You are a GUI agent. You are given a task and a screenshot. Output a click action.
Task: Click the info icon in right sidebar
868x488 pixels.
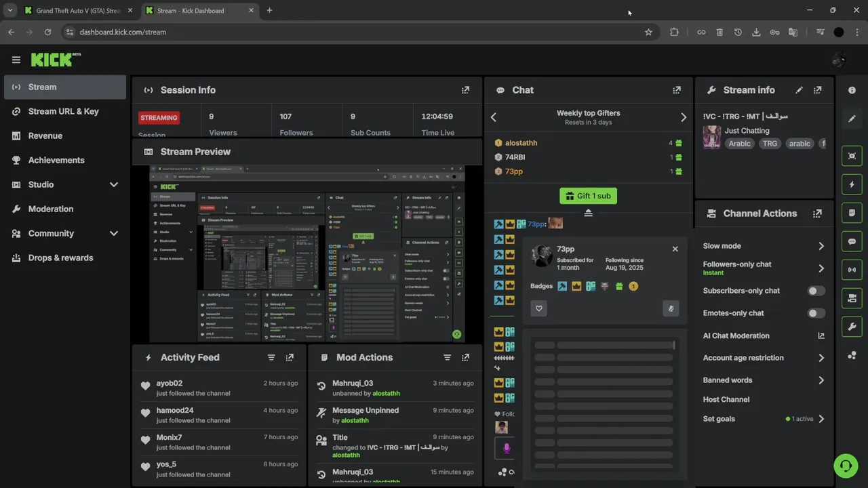click(x=852, y=90)
